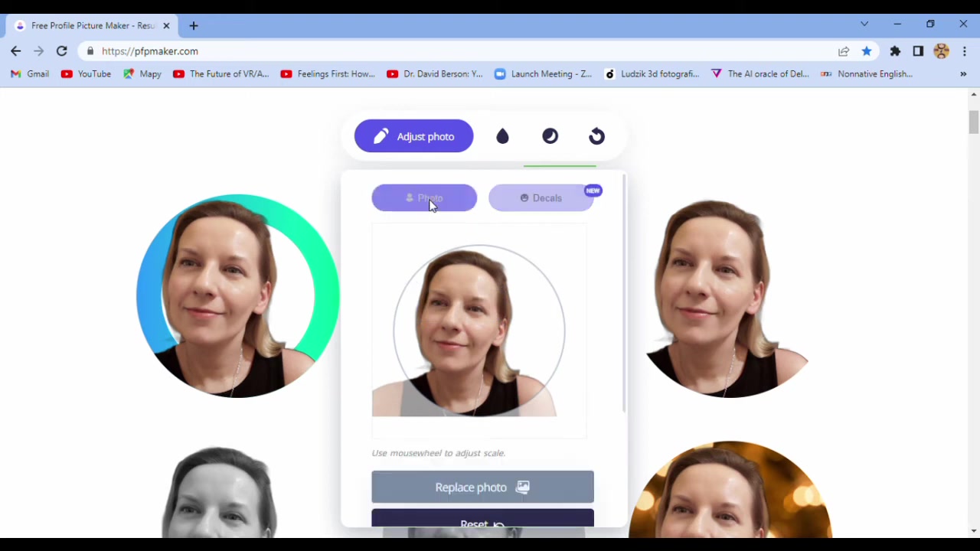The image size is (980, 551).
Task: Open the Launch Meeting Zoom bookmark
Action: pyautogui.click(x=544, y=74)
